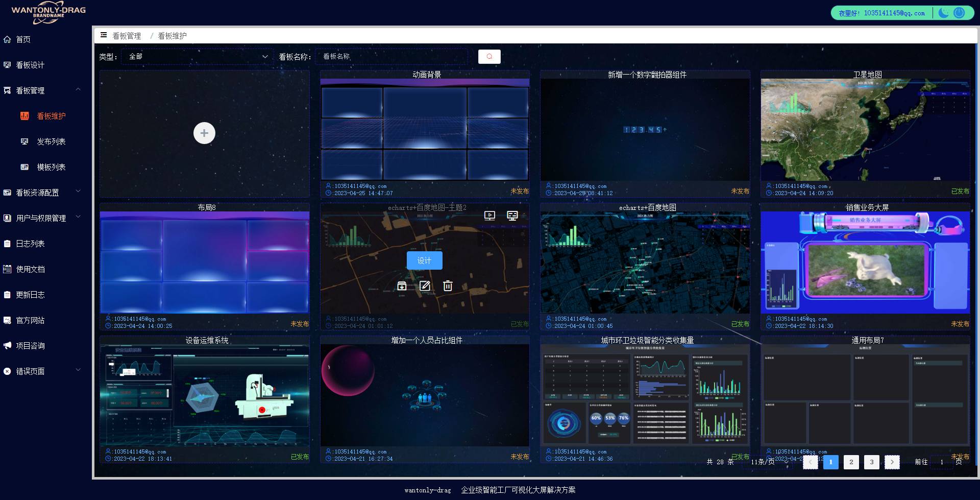980x500 pixels.
Task: Add a new board with plus icon
Action: tap(204, 133)
